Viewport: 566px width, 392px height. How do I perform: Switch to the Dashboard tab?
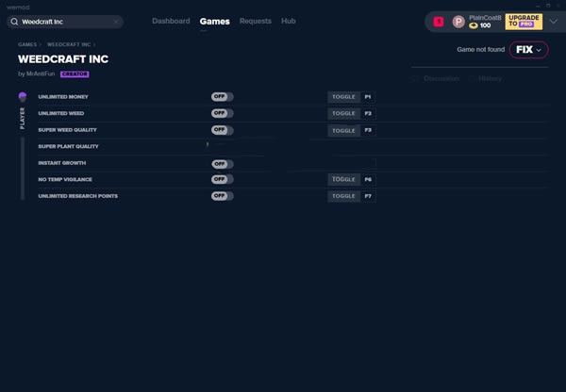pos(171,21)
